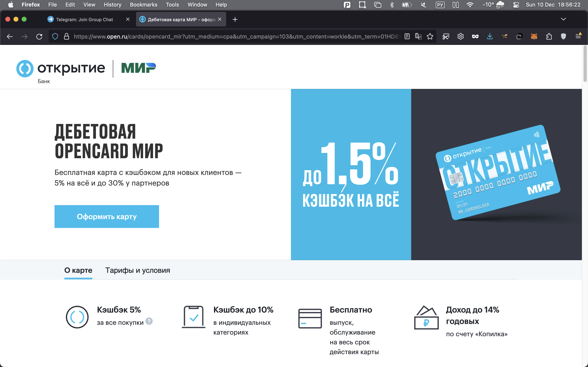Open the reader view icon

click(x=407, y=36)
